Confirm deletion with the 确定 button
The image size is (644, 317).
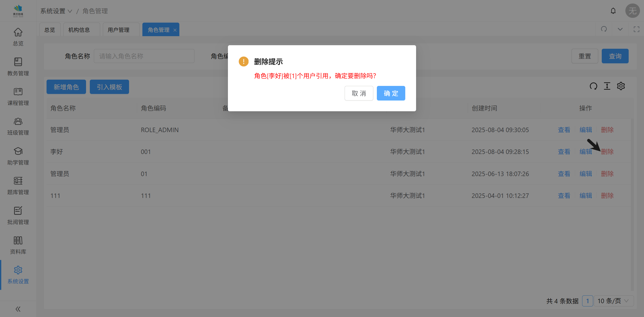[x=391, y=93]
